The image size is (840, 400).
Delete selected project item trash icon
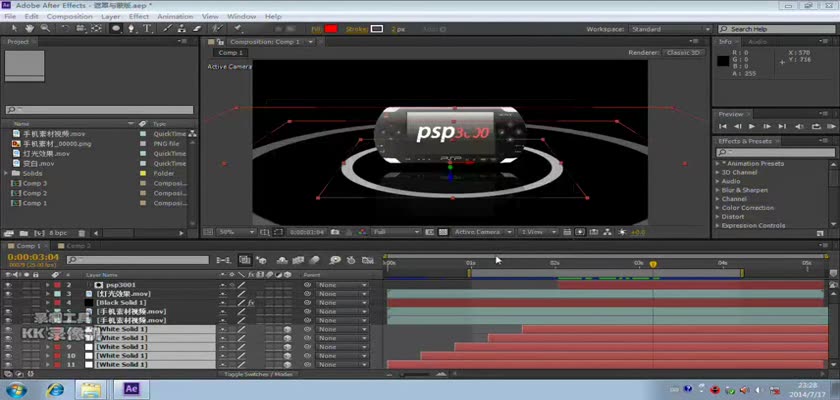(x=81, y=233)
